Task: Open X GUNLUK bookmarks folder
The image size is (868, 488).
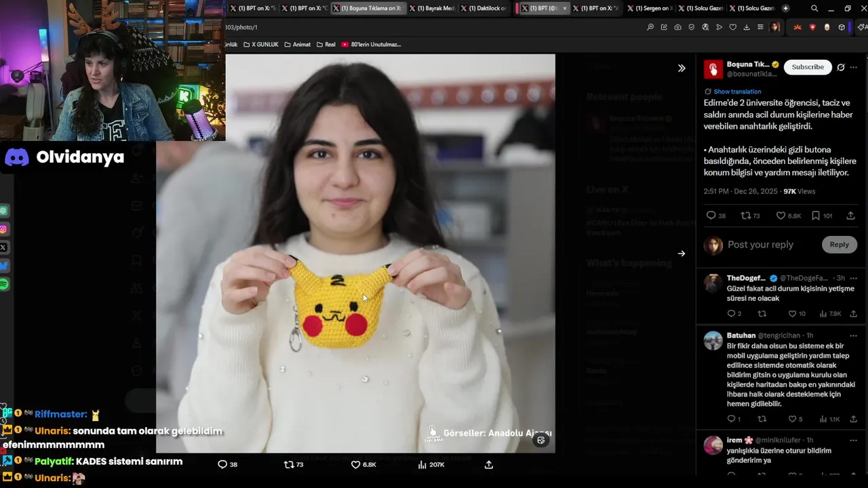Action: (x=260, y=44)
